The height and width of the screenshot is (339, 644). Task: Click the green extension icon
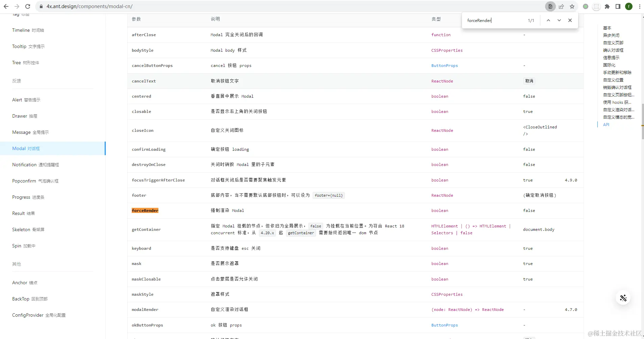click(x=586, y=6)
